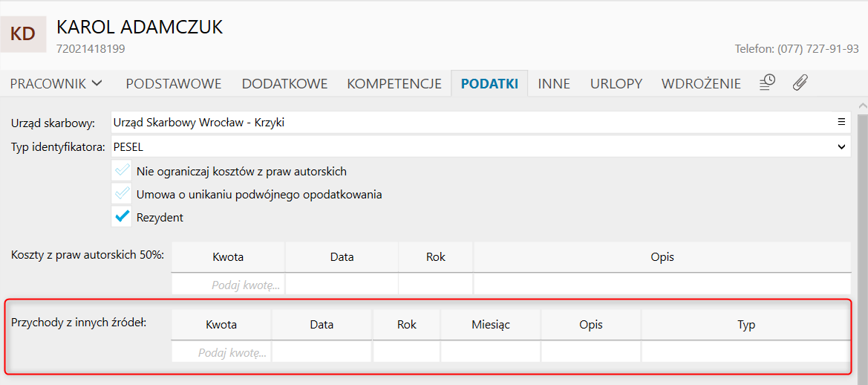This screenshot has height=385, width=868.
Task: Open the URLOPY tab
Action: 616,83
